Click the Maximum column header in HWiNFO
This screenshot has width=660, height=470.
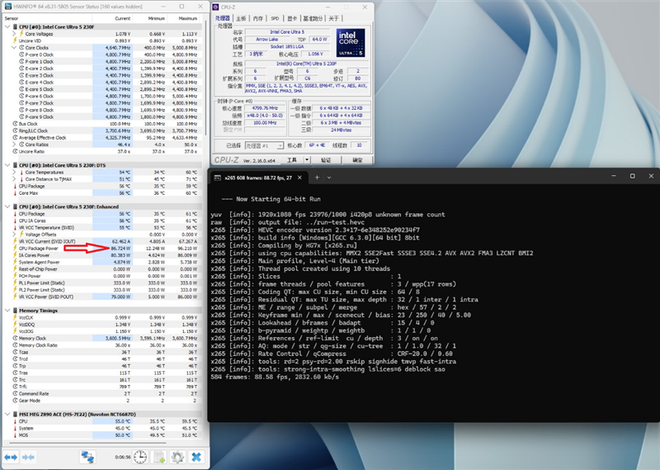186,17
